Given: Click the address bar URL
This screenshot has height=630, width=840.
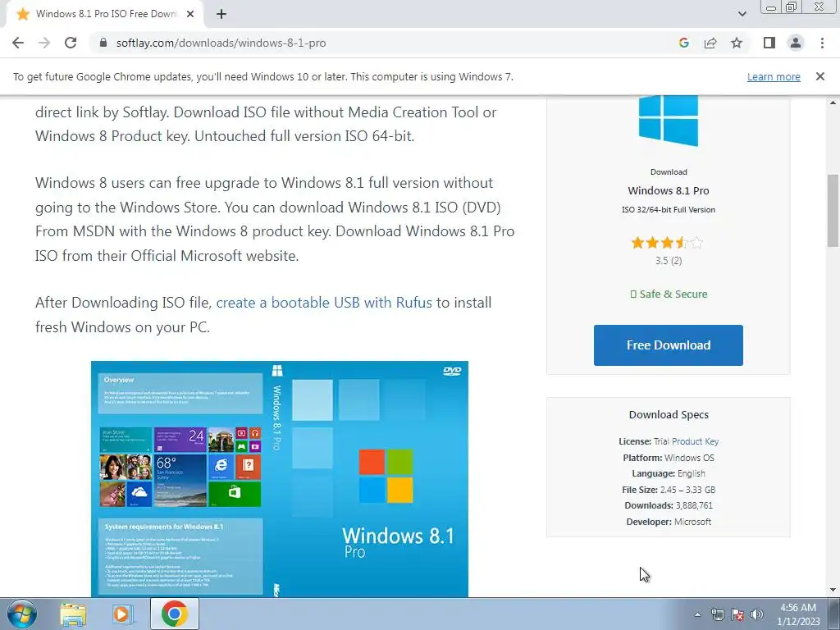Looking at the screenshot, I should [x=221, y=43].
